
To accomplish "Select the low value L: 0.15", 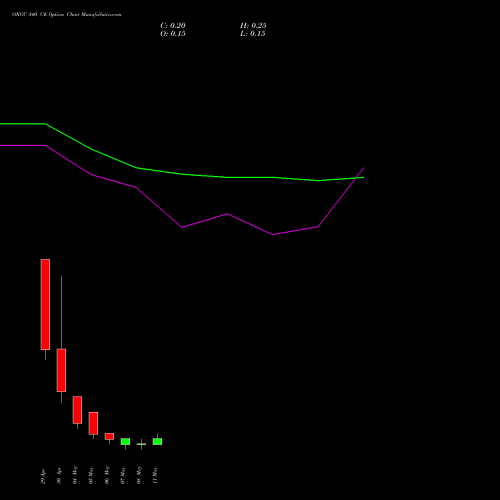I will pyautogui.click(x=252, y=34).
